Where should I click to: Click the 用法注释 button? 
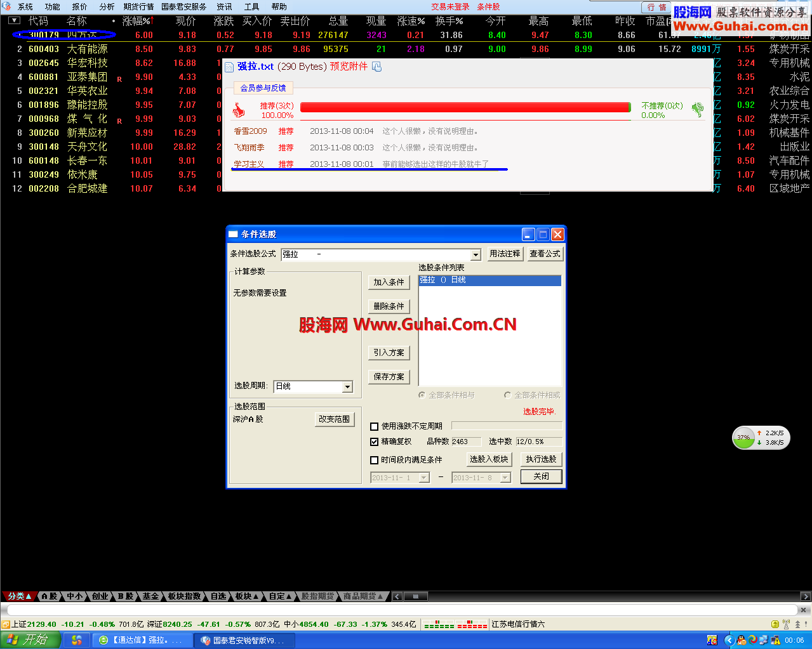505,254
